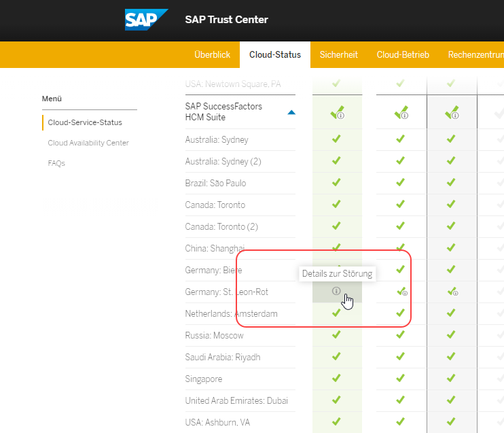Screen dimensions: 504x433
Task: Select the USA: Ashburn, VA row label
Action: tap(217, 422)
